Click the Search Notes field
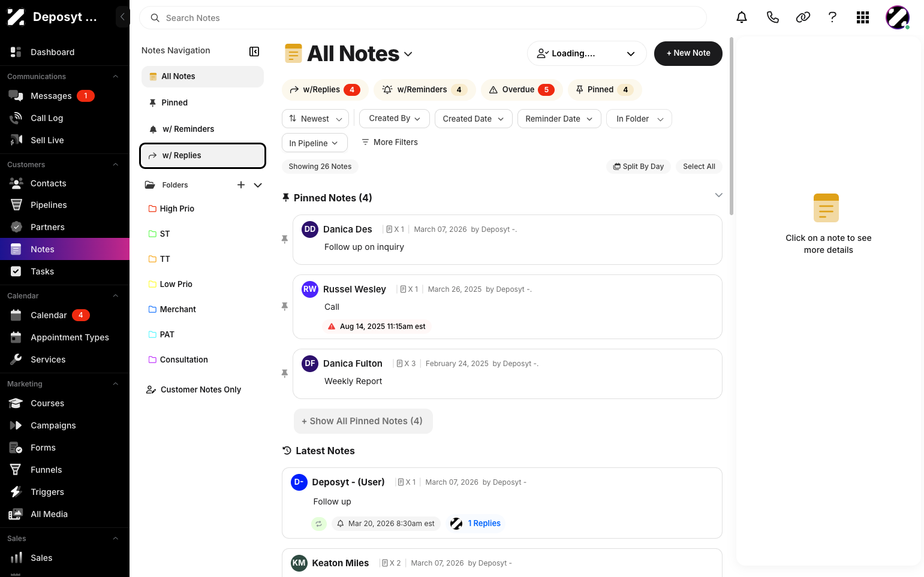Viewport: 924px width, 577px height. pyautogui.click(x=423, y=18)
